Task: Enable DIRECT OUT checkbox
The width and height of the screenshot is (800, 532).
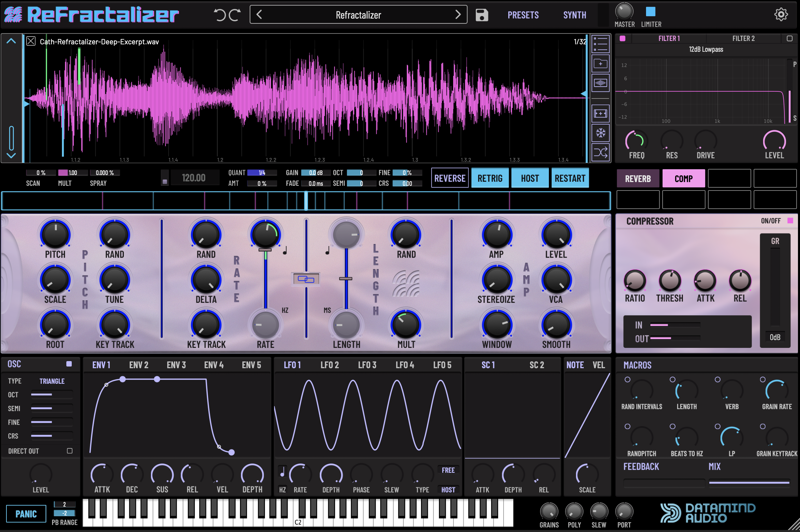Action: [x=70, y=451]
